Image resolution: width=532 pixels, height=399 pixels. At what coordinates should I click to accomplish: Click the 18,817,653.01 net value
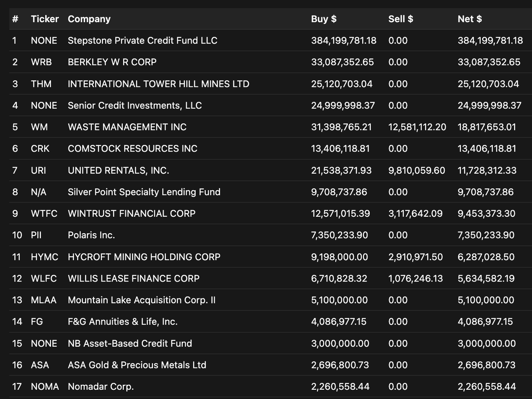point(487,127)
